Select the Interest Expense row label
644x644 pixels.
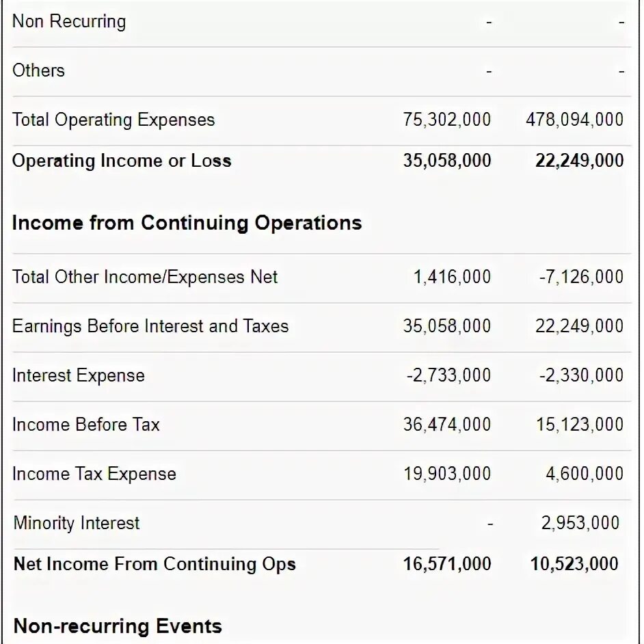(x=79, y=375)
